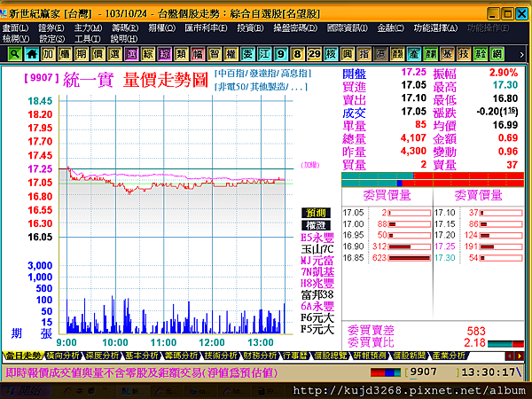Image resolution: width=532 pixels, height=399 pixels.
Task: Click the yellow 選 toolbar button
Action: (x=114, y=54)
